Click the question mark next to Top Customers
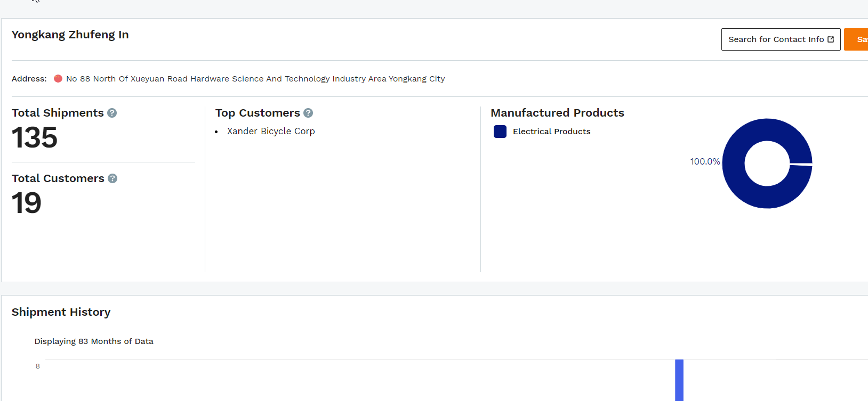868x401 pixels. click(308, 113)
